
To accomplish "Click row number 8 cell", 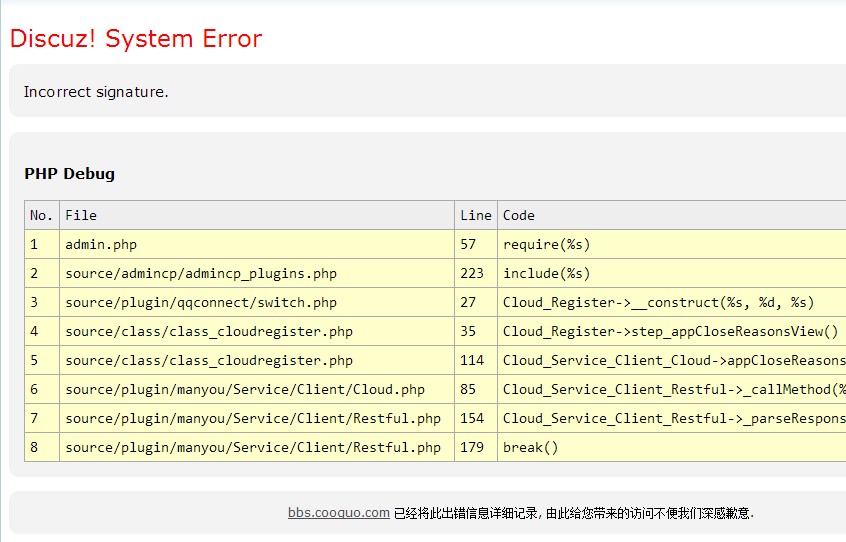I will [42, 447].
